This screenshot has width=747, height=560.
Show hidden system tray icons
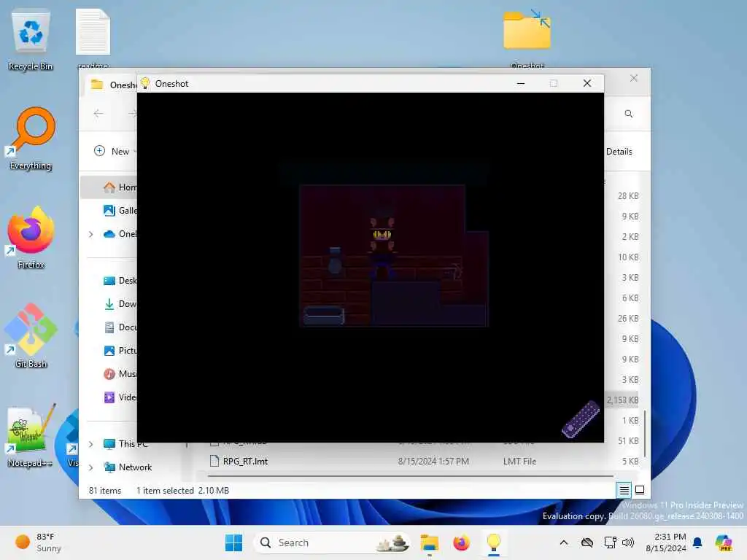coord(564,542)
